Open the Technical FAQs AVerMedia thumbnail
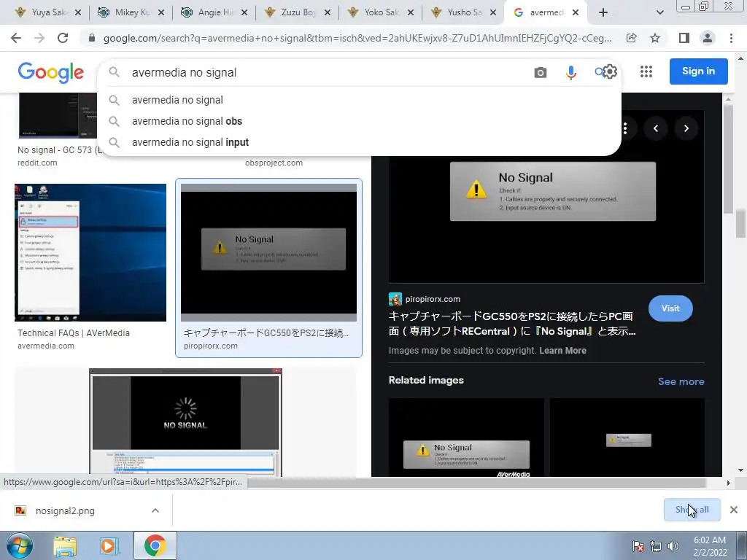This screenshot has height=560, width=747. [x=90, y=252]
